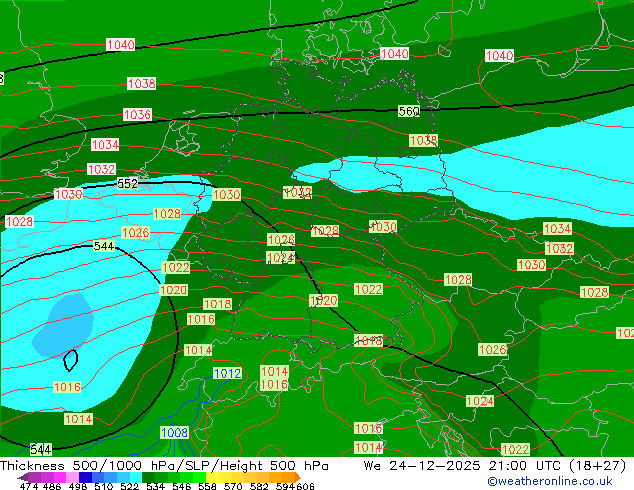634x490 pixels.
Task: Select the purple arrow at legend's left end
Action: (23, 477)
